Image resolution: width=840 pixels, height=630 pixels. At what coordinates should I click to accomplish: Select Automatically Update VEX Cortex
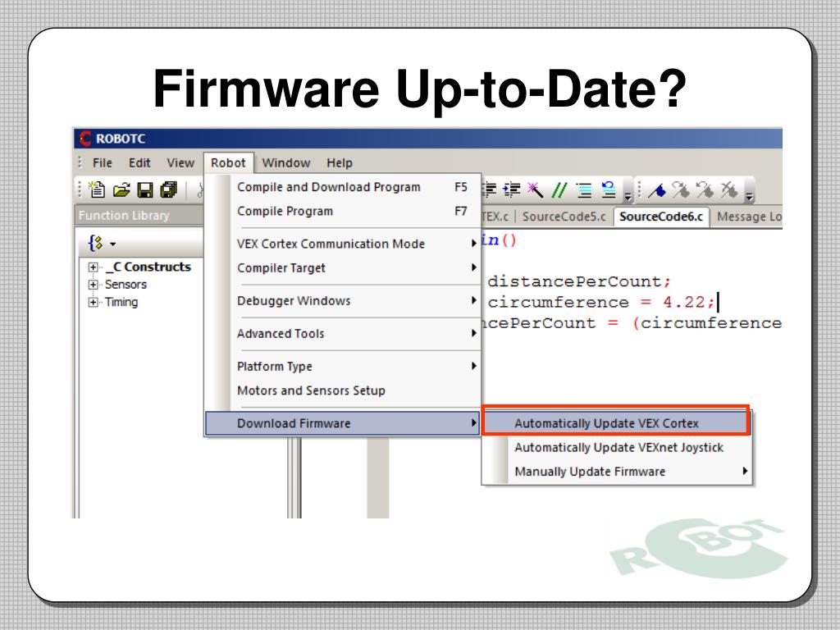615,423
